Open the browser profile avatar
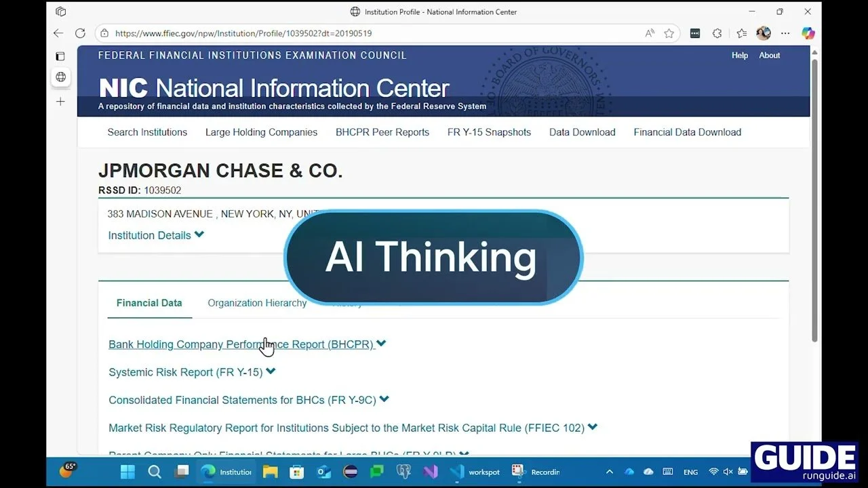The width and height of the screenshot is (868, 488). (764, 33)
